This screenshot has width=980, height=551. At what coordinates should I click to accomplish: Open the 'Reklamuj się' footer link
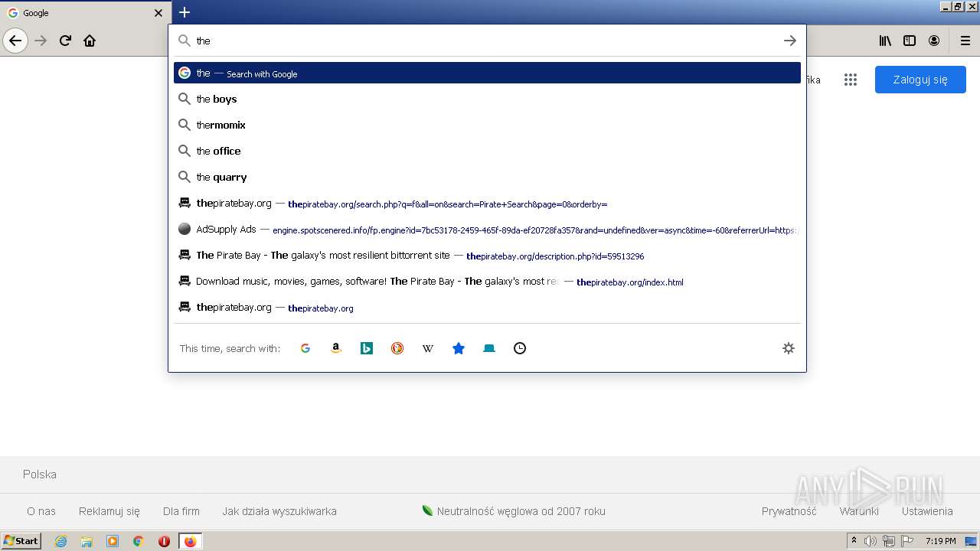coord(109,511)
